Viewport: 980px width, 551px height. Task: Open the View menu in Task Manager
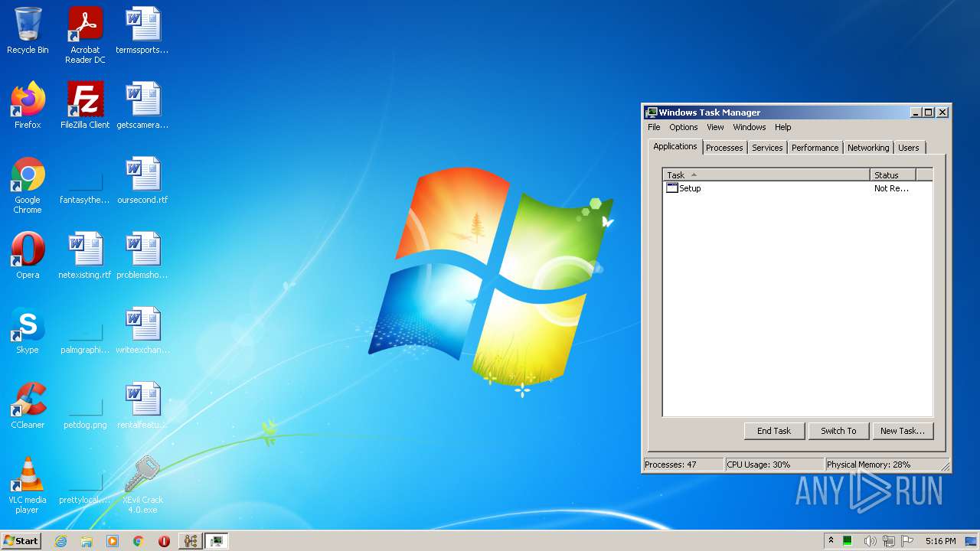[x=715, y=127]
